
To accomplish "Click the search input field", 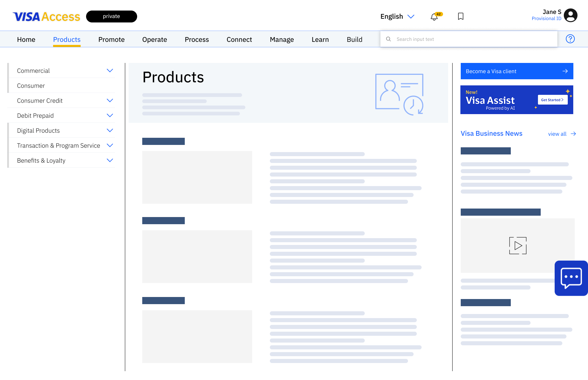I will pyautogui.click(x=469, y=39).
